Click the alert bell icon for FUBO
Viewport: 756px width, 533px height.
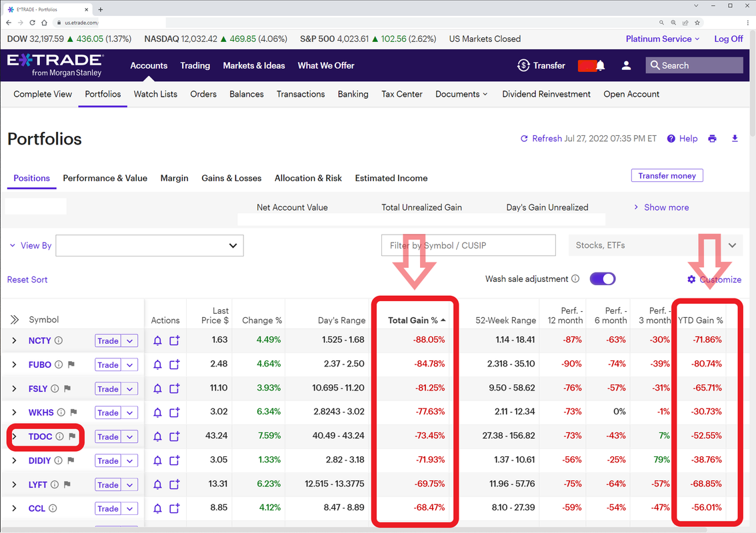click(157, 365)
